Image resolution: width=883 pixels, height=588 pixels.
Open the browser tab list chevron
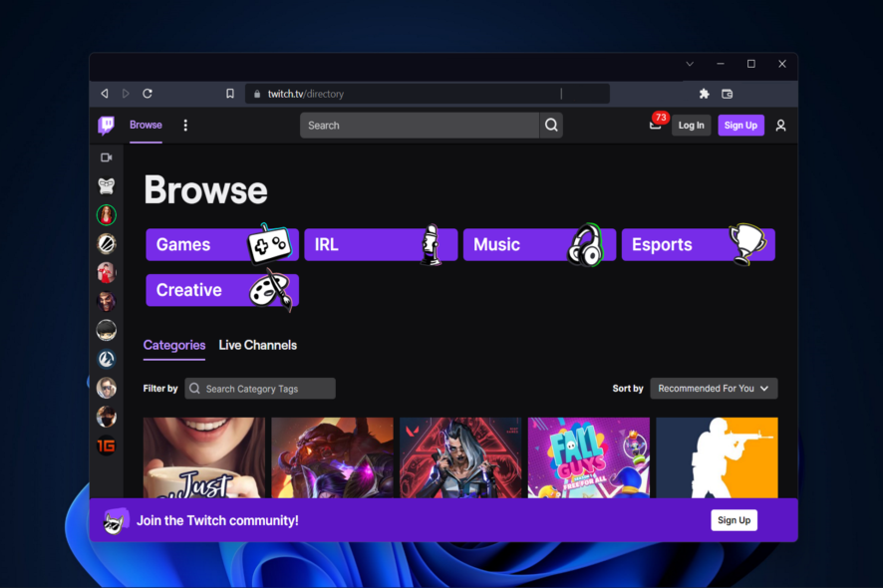(x=690, y=64)
